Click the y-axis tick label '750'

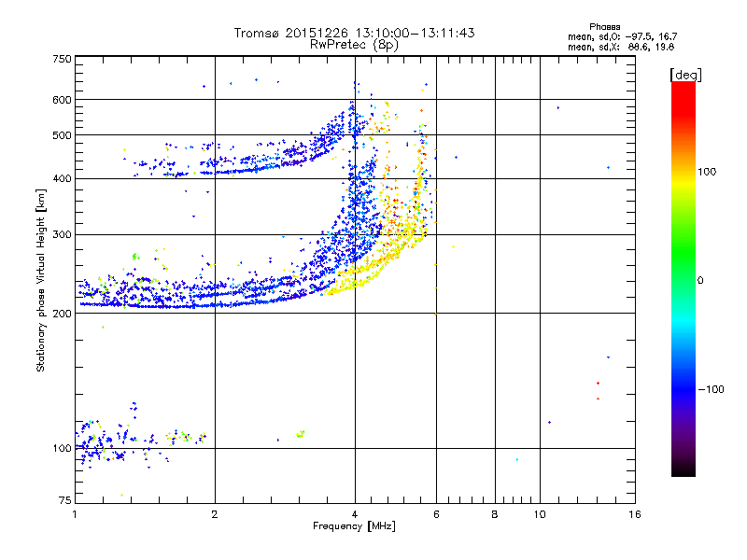point(62,59)
